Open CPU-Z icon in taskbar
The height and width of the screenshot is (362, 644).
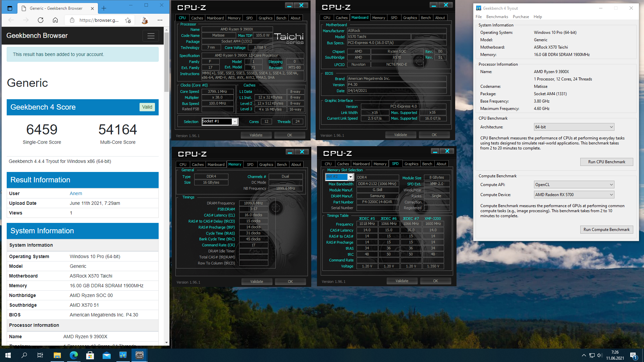[139, 355]
